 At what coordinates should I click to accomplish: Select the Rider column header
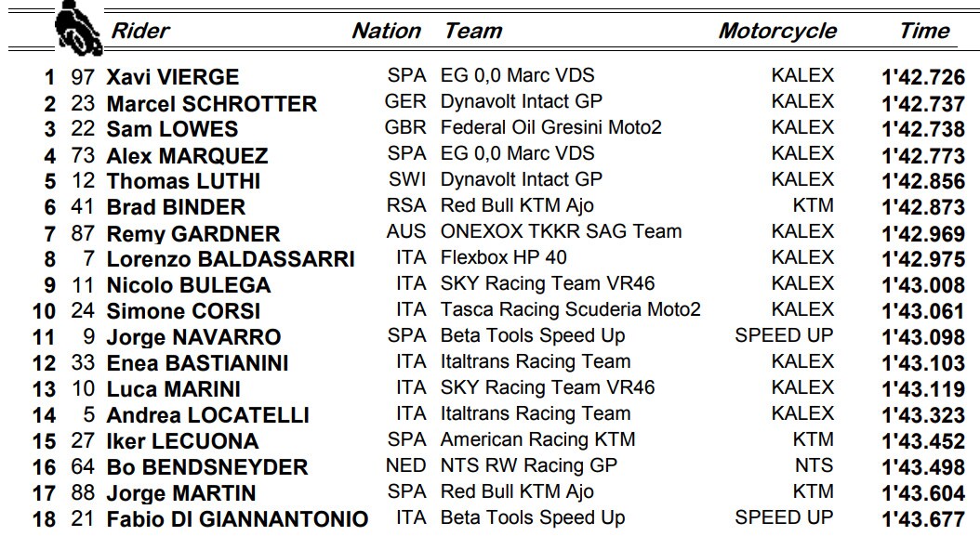click(x=140, y=31)
